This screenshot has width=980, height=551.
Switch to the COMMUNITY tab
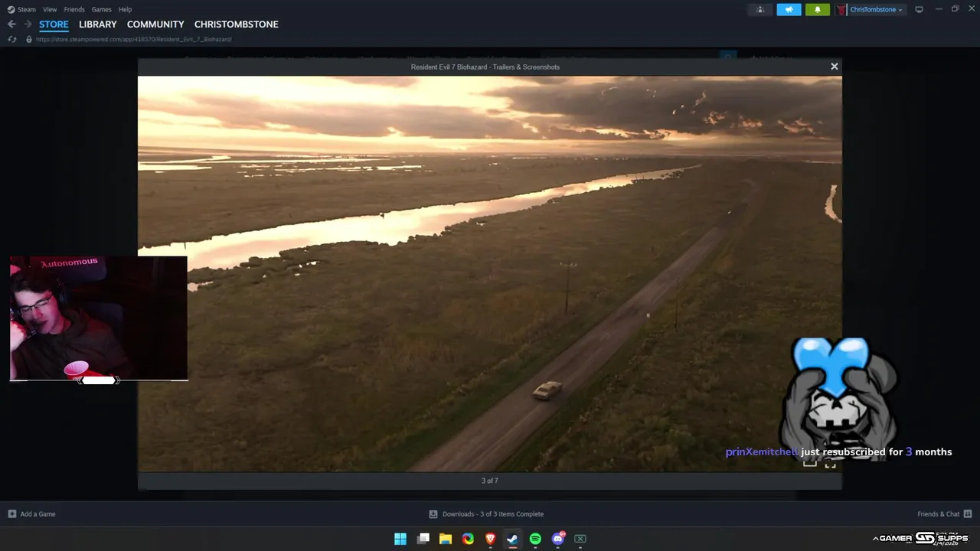155,24
